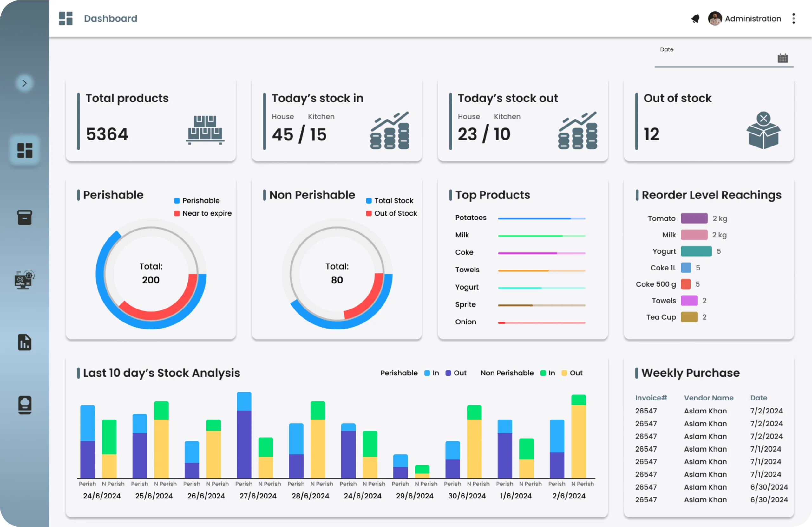
Task: Open the computer settings gear sidebar icon
Action: (24, 280)
